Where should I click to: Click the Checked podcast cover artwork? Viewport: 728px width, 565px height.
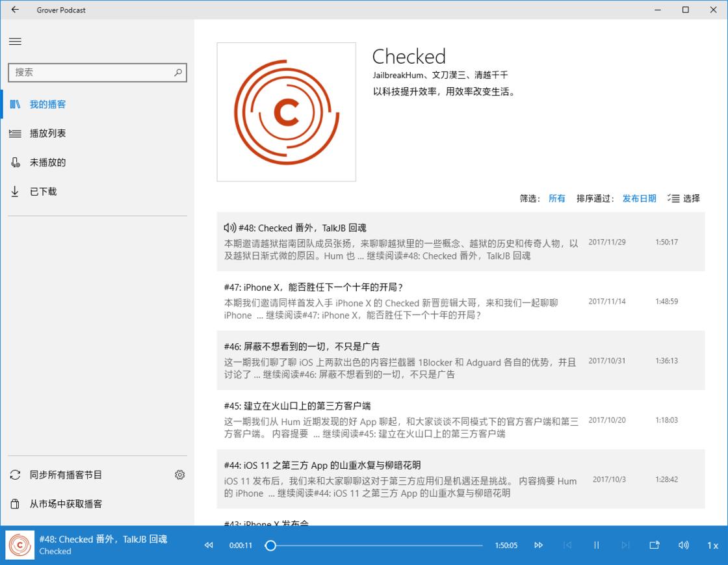(287, 112)
